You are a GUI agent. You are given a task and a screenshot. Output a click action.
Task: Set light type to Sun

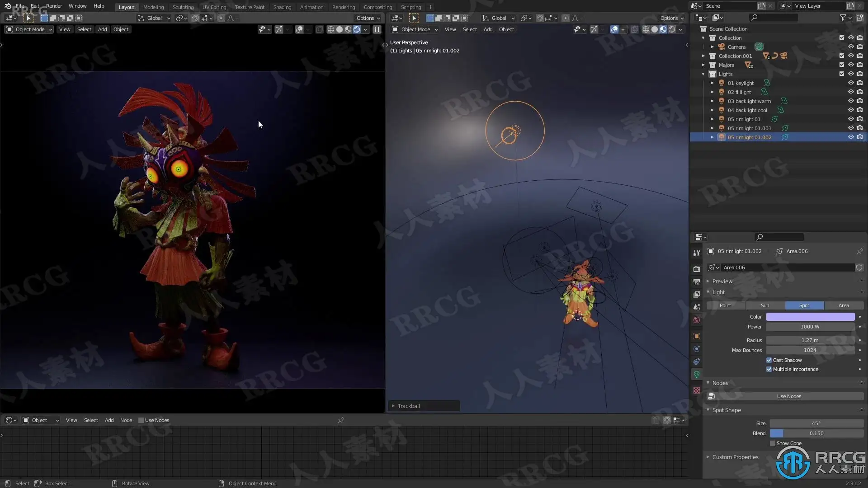click(x=765, y=305)
